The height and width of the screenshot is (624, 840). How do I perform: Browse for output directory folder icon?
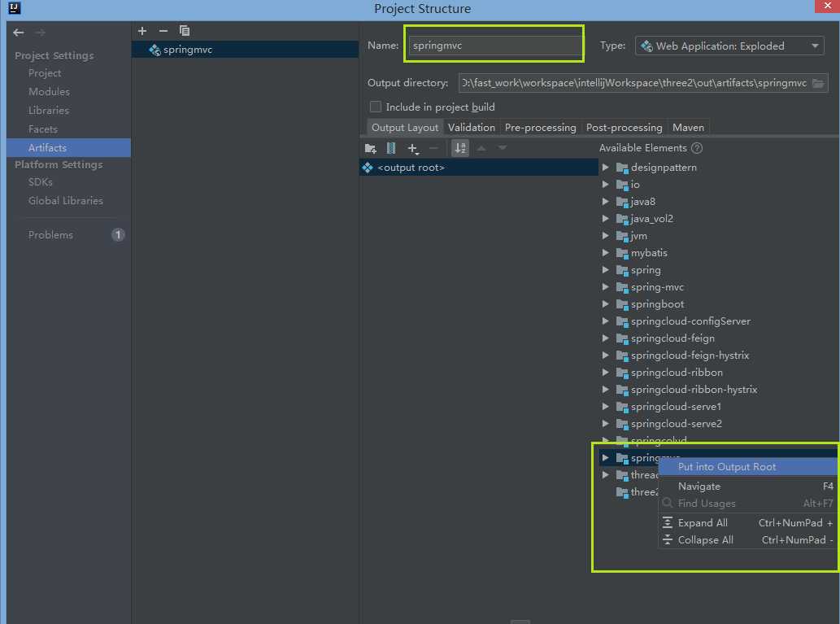point(817,83)
